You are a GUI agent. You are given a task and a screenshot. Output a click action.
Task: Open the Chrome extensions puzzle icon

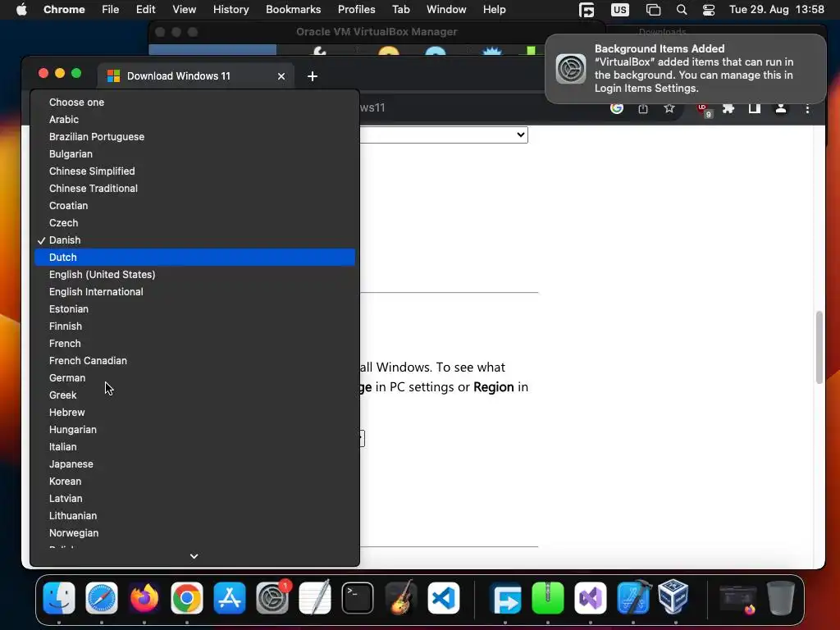click(728, 109)
